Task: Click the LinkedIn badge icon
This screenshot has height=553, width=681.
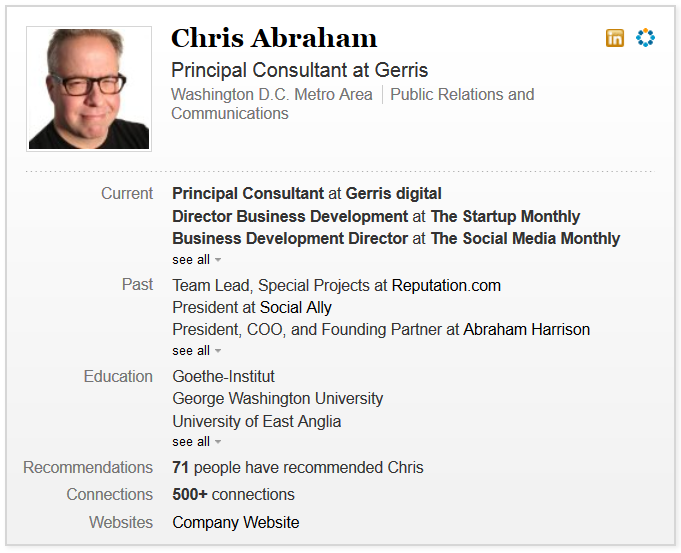Action: (x=615, y=38)
